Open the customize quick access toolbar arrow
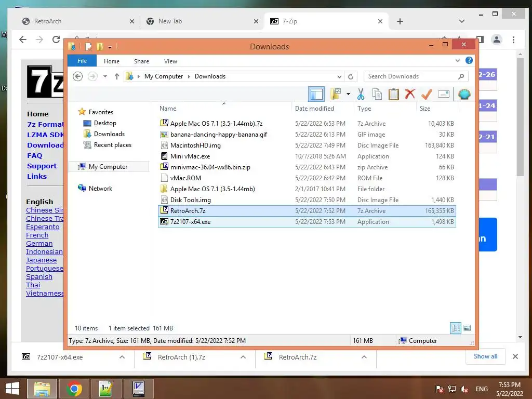532x399 pixels. pos(110,47)
